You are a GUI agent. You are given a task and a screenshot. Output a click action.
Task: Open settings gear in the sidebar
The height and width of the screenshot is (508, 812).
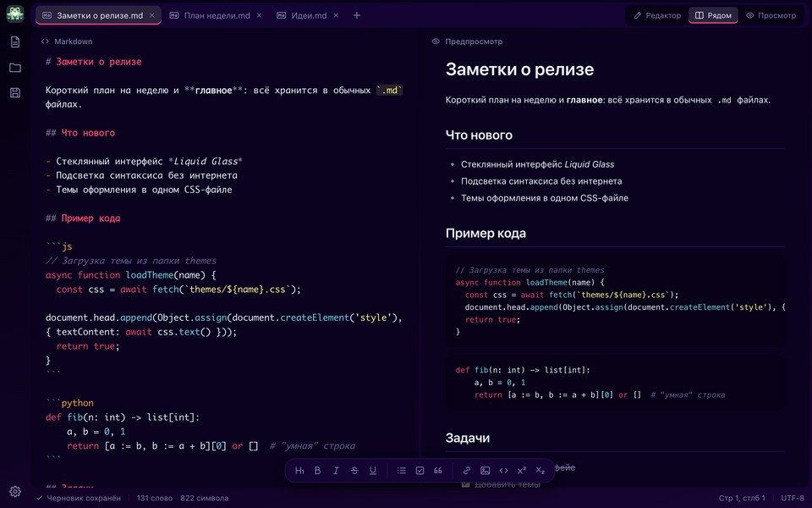[x=15, y=491]
